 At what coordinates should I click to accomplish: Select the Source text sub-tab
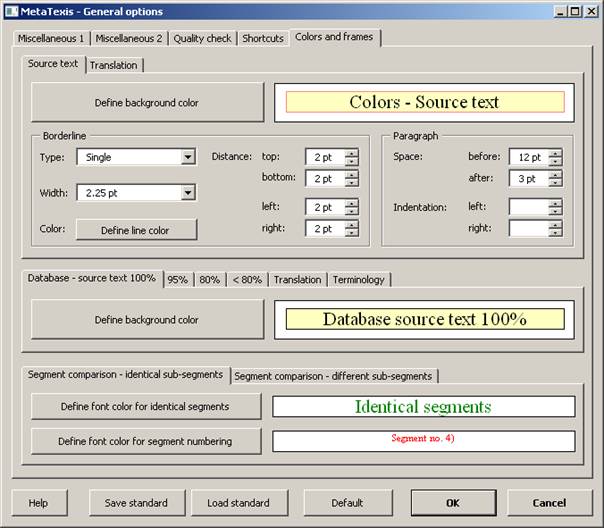coord(53,64)
